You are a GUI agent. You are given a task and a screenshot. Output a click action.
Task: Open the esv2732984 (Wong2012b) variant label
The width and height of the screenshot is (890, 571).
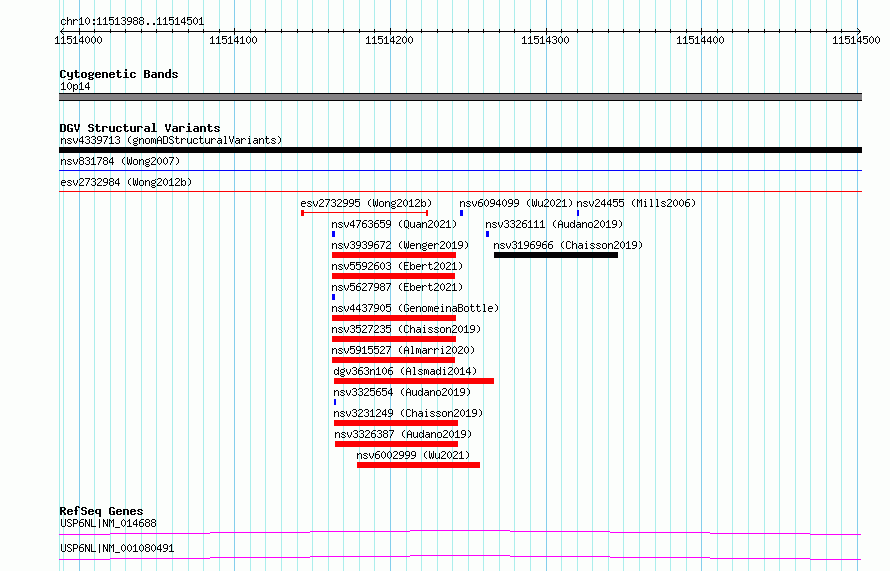point(126,182)
